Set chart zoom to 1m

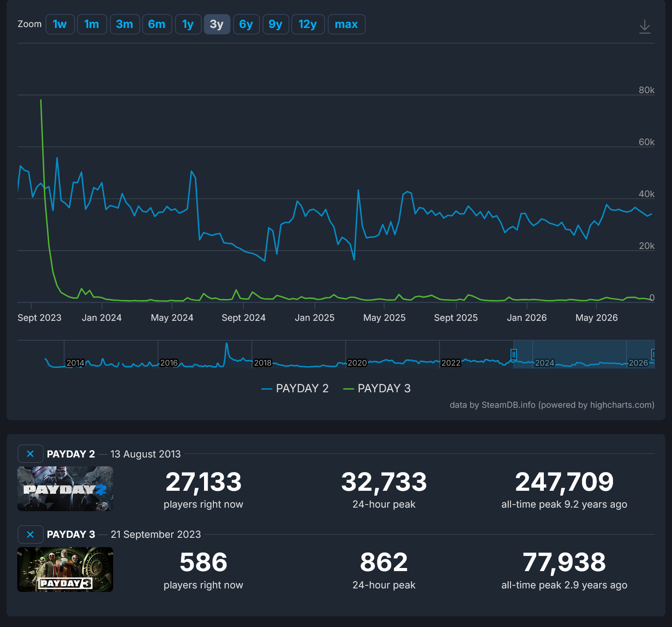[x=92, y=24]
